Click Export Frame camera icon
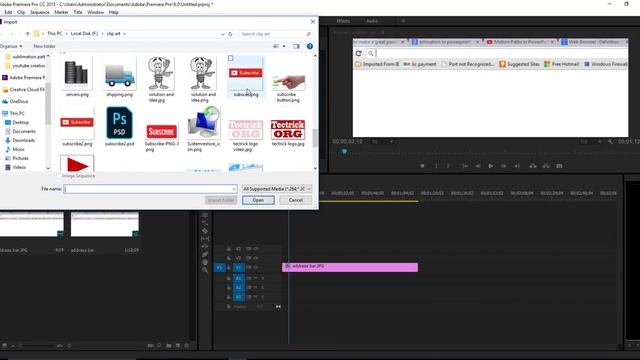Image resolution: width=640 pixels, height=360 pixels. click(x=559, y=166)
